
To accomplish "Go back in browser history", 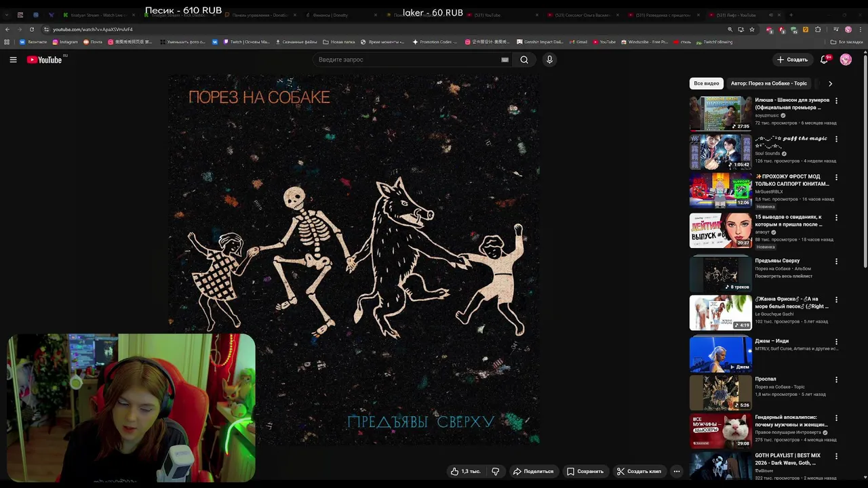I will click(7, 29).
